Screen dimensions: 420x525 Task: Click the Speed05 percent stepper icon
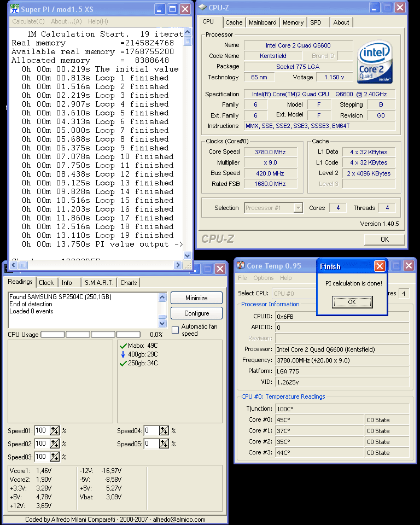[164, 444]
